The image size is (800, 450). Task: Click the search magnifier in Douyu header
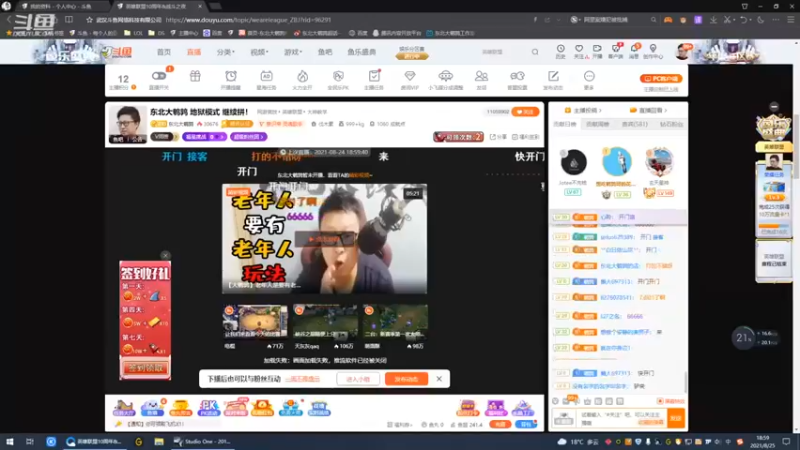[x=535, y=52]
